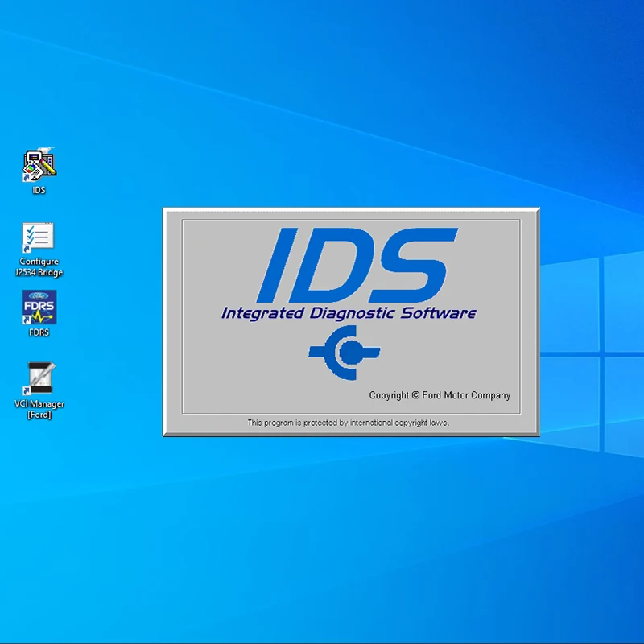This screenshot has width=644, height=644.
Task: Click the large IDS logo on splash screen
Action: click(357, 265)
